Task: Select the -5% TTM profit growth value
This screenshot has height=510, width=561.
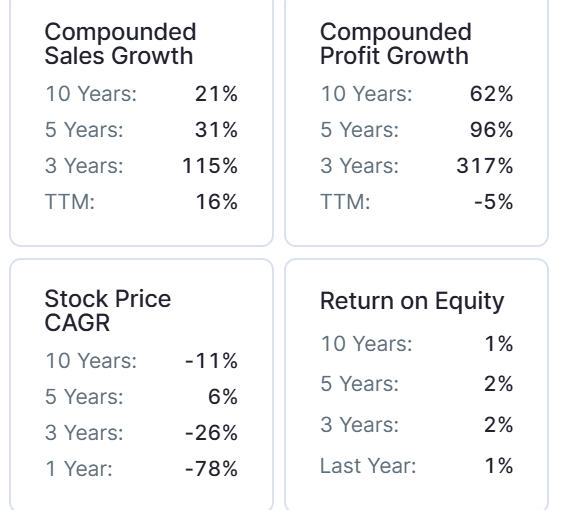Action: click(x=494, y=202)
